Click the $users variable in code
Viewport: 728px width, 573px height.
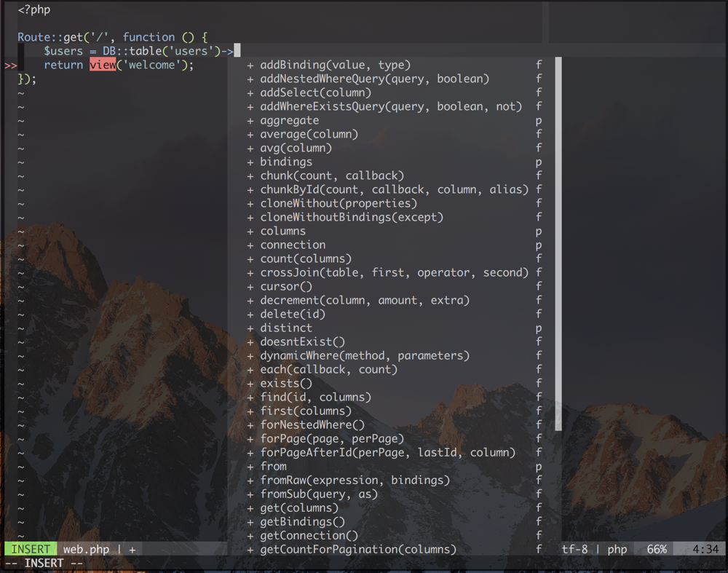coord(63,51)
